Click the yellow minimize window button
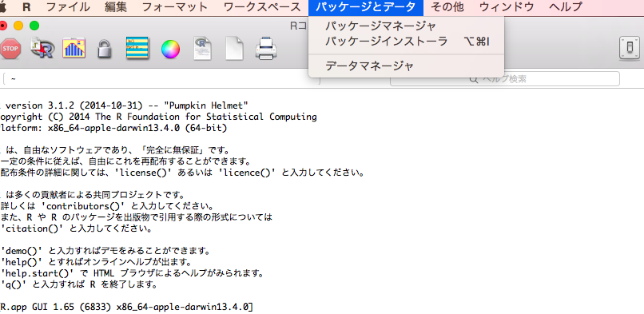644x314 pixels. coord(18,26)
